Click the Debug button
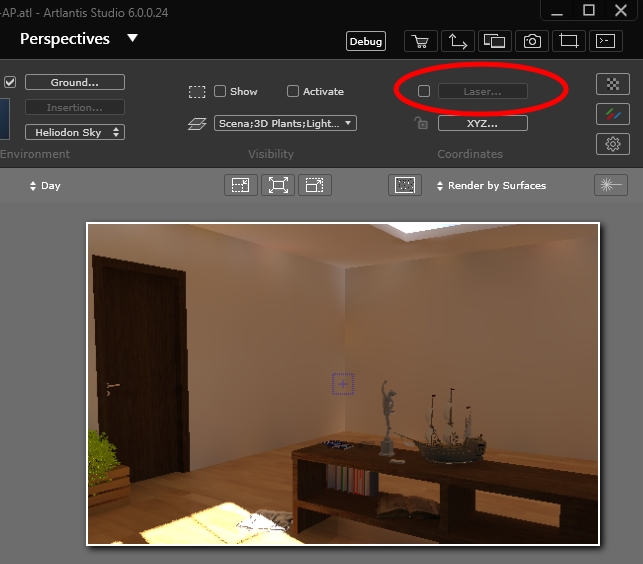The height and width of the screenshot is (564, 643). tap(366, 41)
